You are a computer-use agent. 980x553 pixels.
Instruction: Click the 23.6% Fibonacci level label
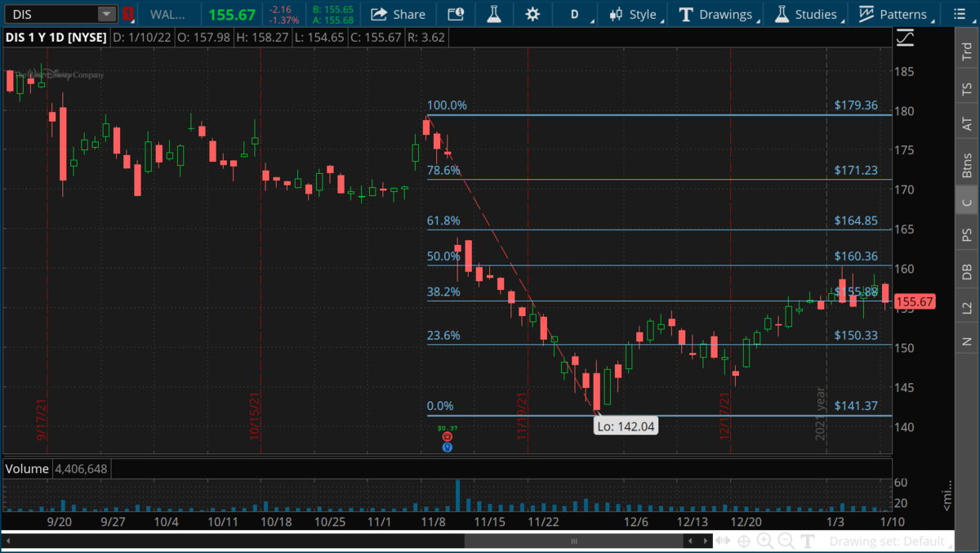point(443,335)
